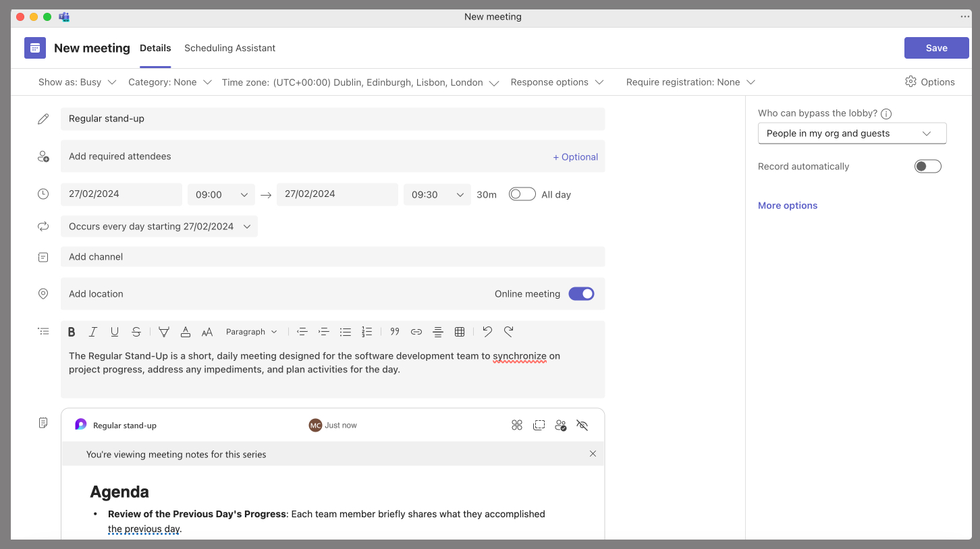Open the Loop logo in notes header
980x549 pixels.
(81, 424)
